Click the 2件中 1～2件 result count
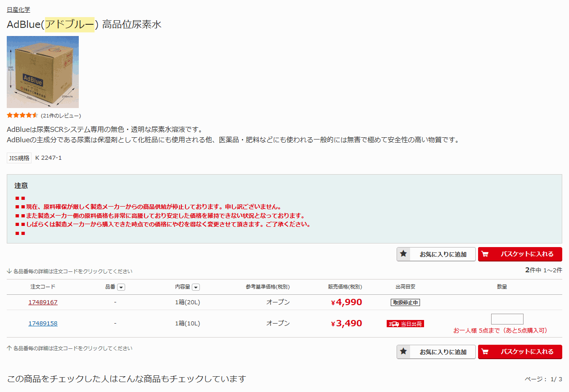This screenshot has height=392, width=569. [543, 270]
